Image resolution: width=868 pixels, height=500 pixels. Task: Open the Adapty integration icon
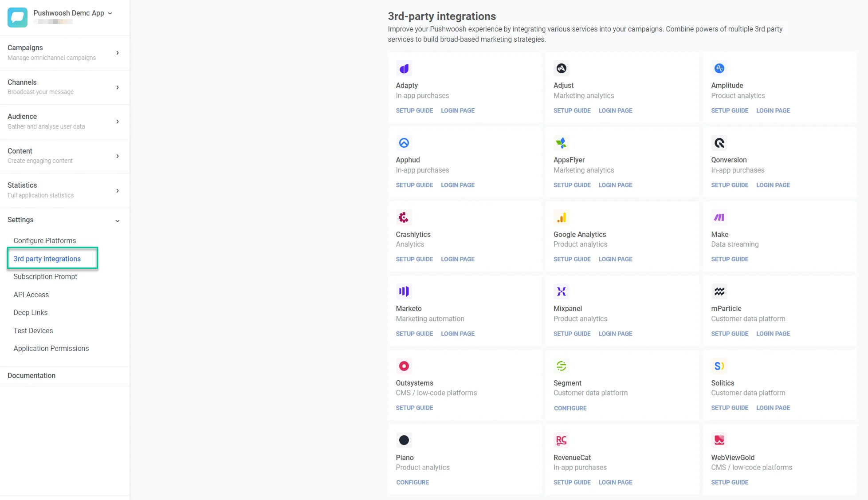click(x=404, y=68)
